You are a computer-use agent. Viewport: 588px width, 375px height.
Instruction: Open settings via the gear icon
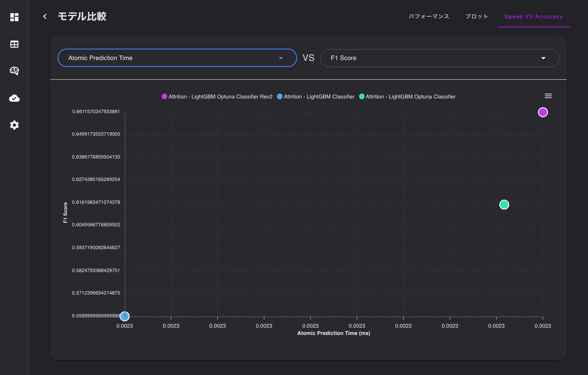(14, 125)
